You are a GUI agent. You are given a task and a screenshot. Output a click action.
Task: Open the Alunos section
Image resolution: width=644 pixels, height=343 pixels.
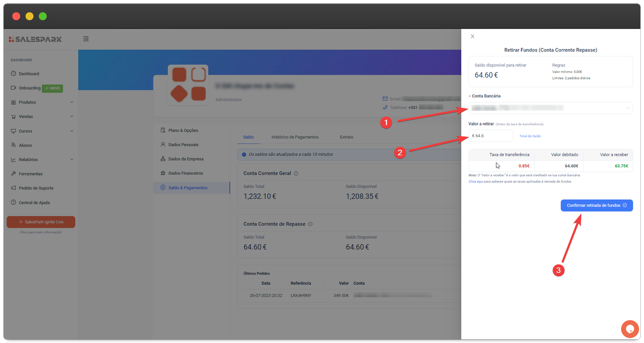pos(25,145)
